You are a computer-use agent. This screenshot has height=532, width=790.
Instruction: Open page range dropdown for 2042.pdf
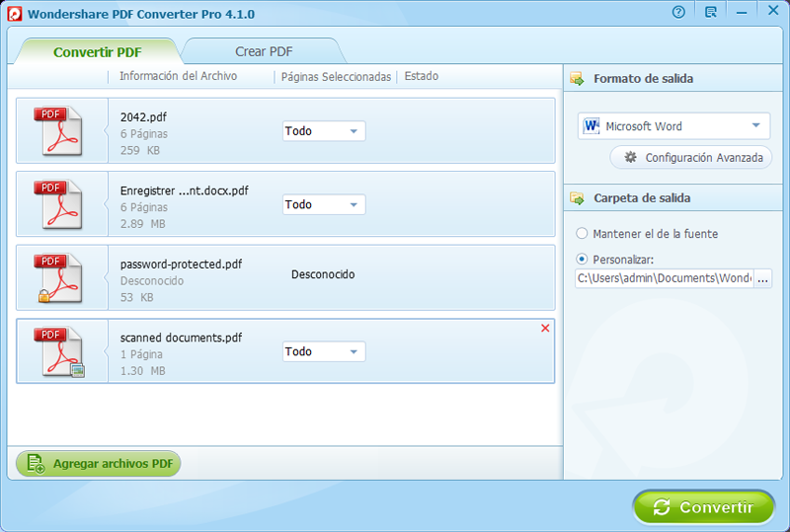tap(324, 131)
